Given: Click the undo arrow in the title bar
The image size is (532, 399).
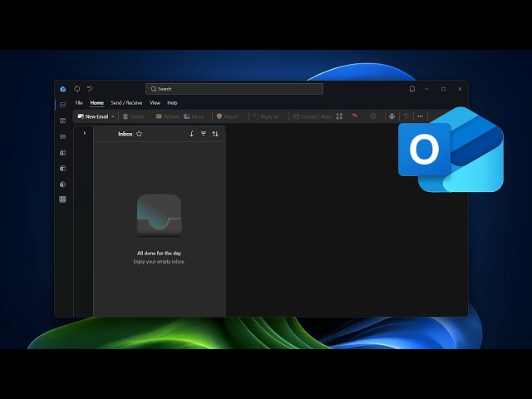Looking at the screenshot, I should coord(90,89).
